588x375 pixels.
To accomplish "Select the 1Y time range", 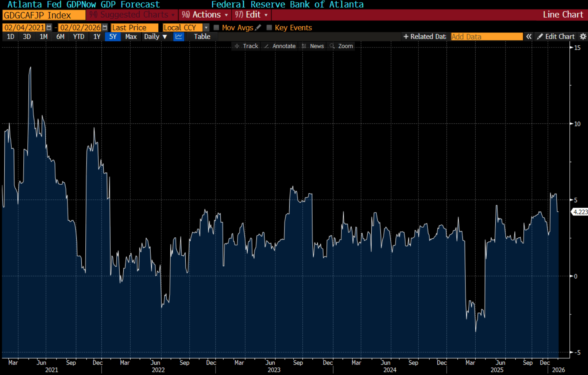I will [x=97, y=37].
